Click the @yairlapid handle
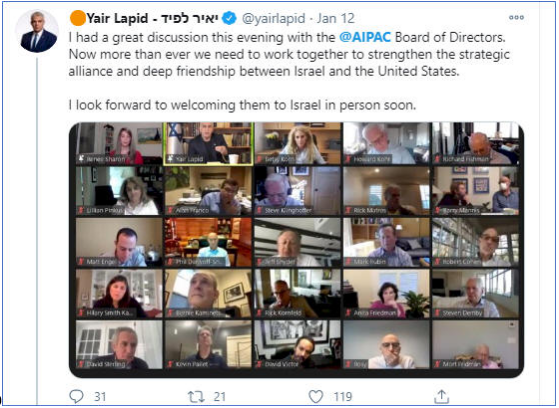559x408 pixels. tap(273, 18)
